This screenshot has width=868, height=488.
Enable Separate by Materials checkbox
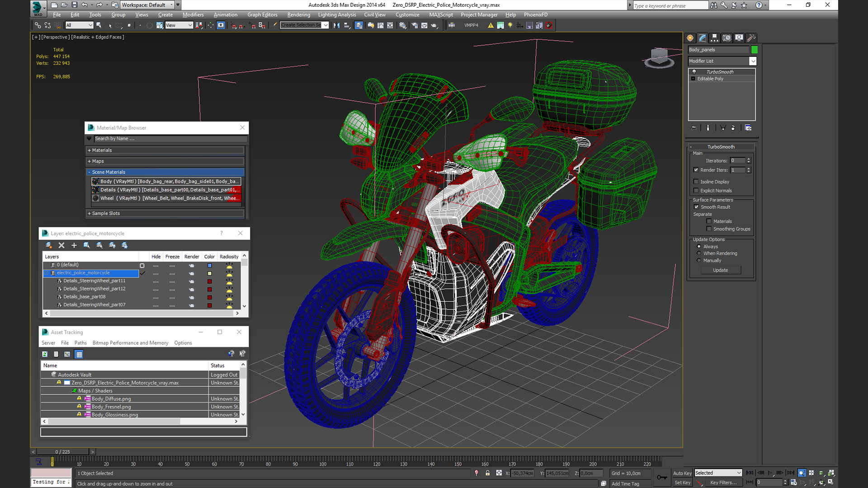[x=709, y=221]
